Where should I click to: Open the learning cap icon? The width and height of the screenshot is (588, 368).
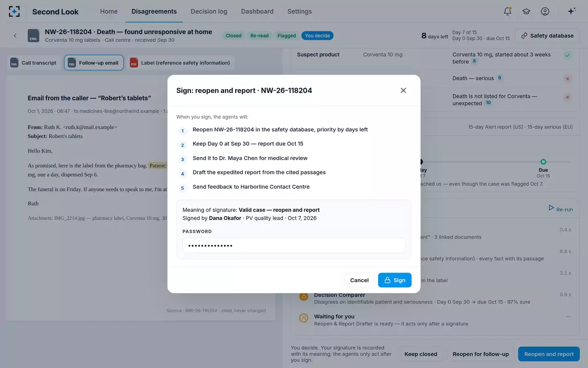[526, 11]
